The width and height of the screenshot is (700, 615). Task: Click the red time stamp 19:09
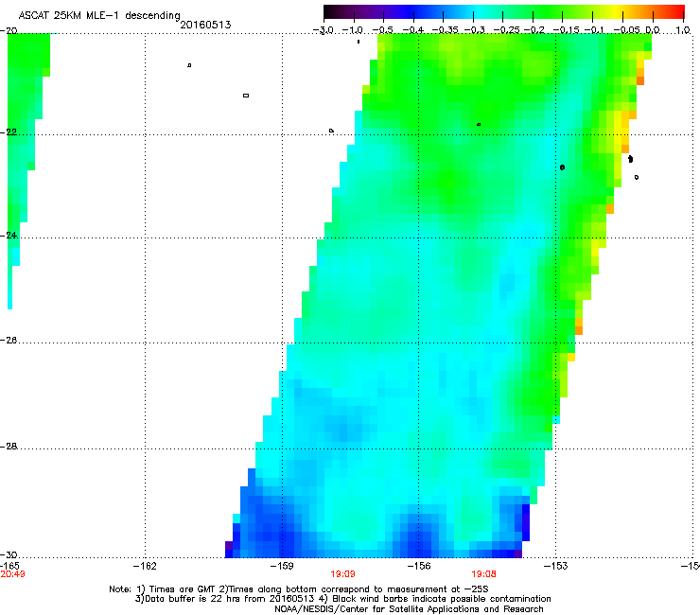(x=342, y=574)
